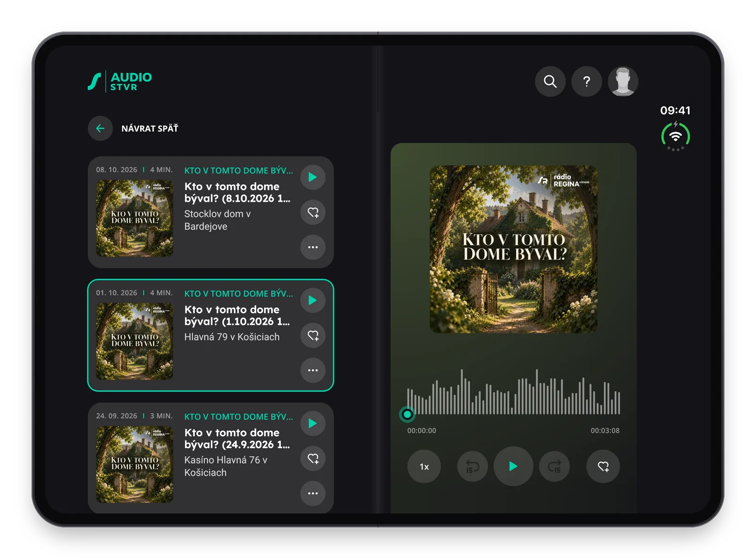The image size is (756, 559).
Task: Open the 24. 09. 2026 episode thumbnail
Action: point(135,464)
